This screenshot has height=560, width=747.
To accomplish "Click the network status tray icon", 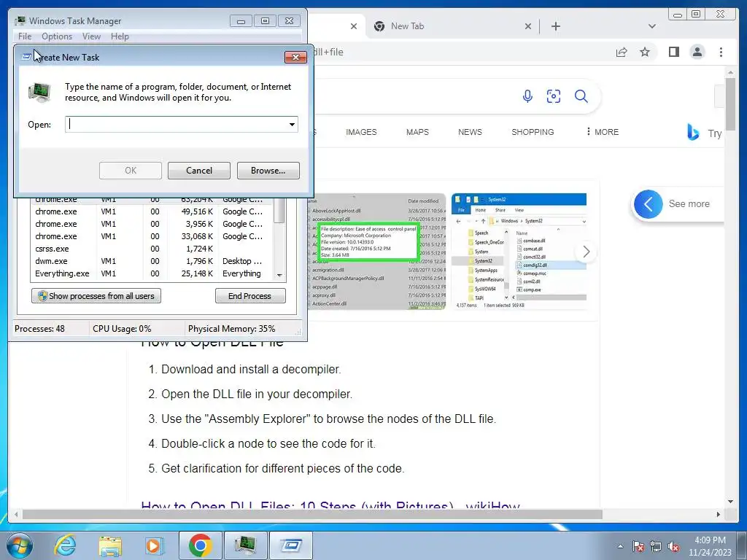I will point(656,546).
